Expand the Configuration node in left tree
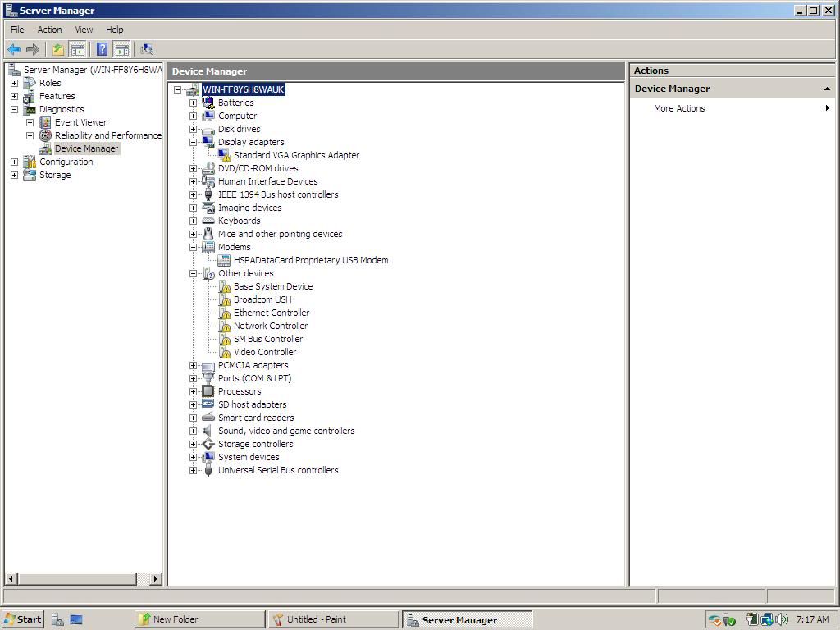 click(15, 162)
